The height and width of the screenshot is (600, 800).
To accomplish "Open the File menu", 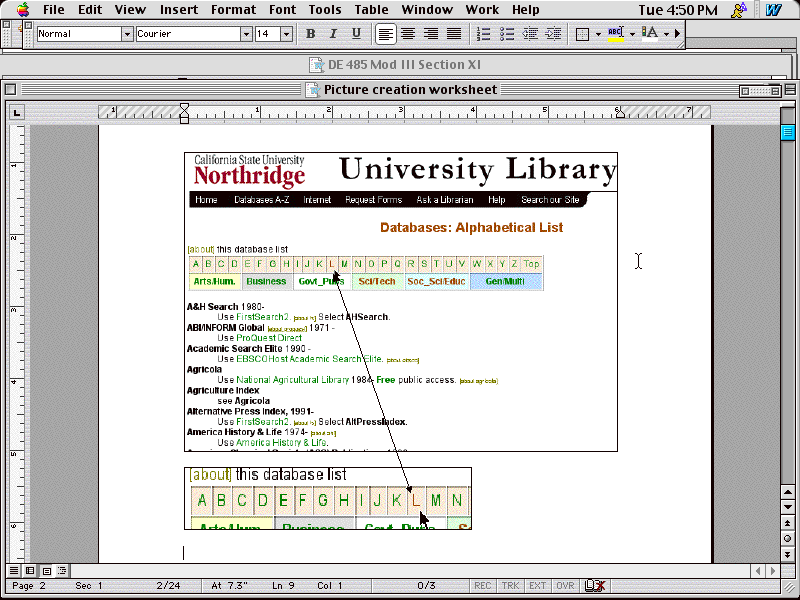I will pyautogui.click(x=54, y=10).
